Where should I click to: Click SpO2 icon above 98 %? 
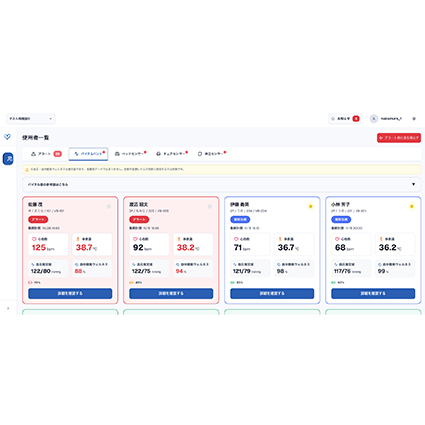click(279, 264)
